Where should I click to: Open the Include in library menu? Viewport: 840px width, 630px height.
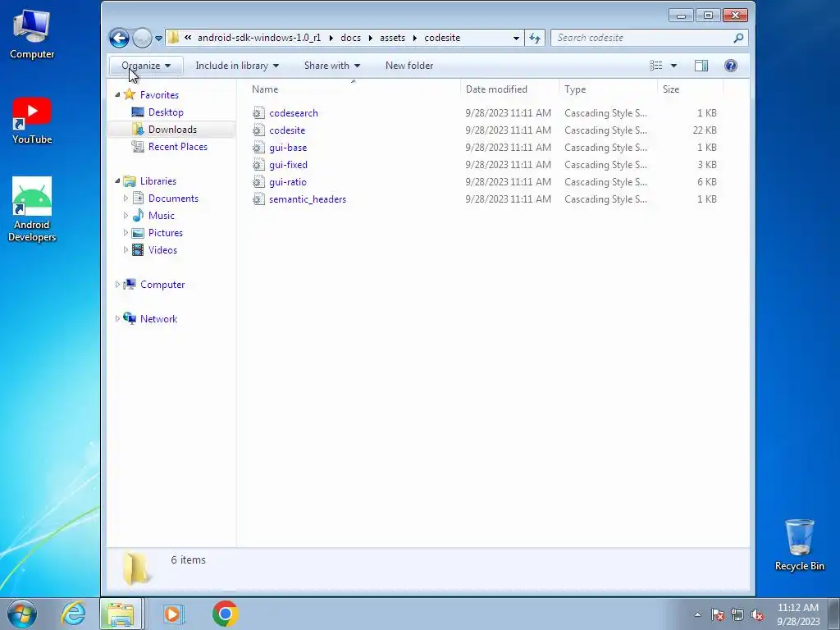coord(237,66)
